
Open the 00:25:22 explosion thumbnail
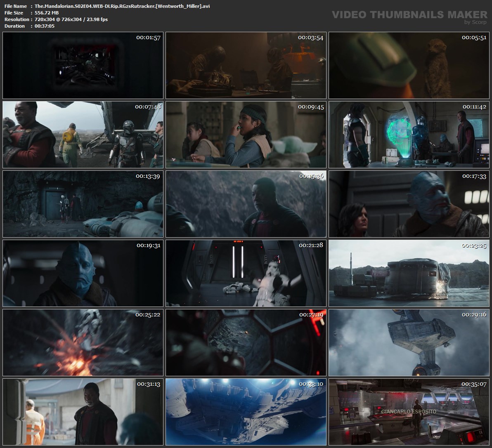[x=83, y=342]
